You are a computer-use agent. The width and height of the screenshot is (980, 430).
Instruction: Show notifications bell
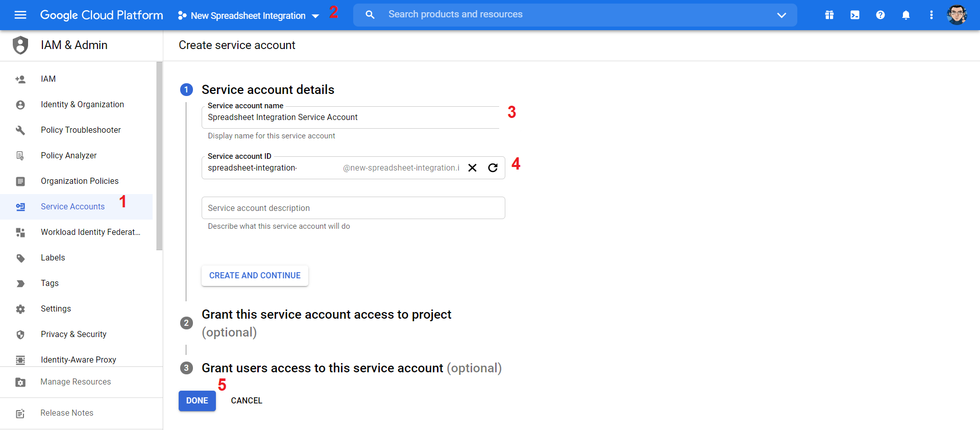pos(906,15)
